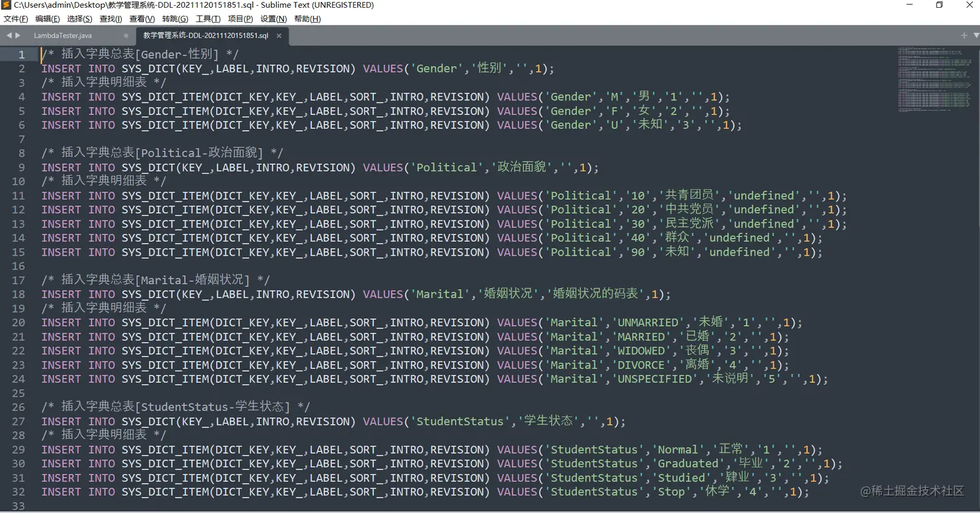This screenshot has height=513, width=980.
Task: Click the comment 插入字典总表[StudentStatus-学生状态]
Action: [176, 407]
